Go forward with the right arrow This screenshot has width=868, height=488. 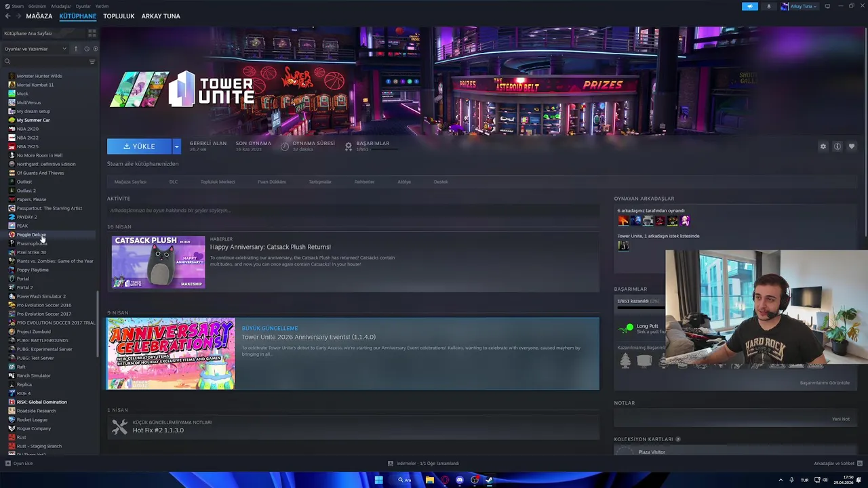(x=17, y=16)
